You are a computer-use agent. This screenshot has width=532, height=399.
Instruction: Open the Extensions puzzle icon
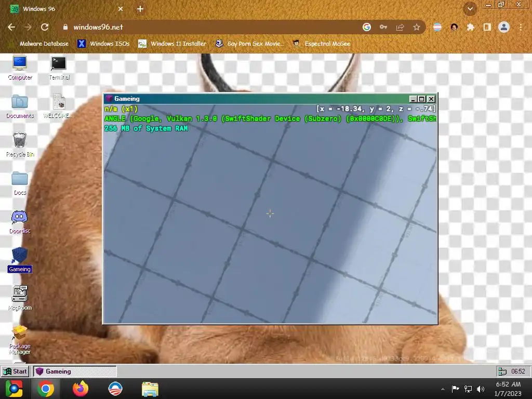[470, 27]
